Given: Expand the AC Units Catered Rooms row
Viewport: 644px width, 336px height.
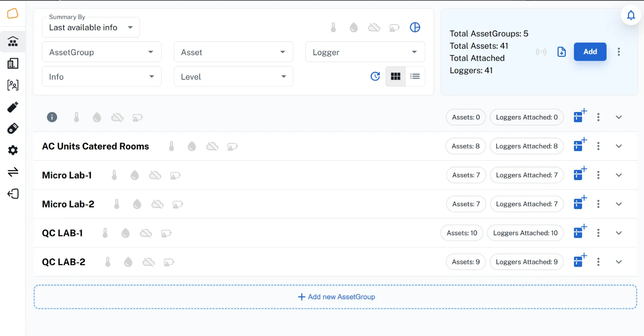Looking at the screenshot, I should coord(619,146).
